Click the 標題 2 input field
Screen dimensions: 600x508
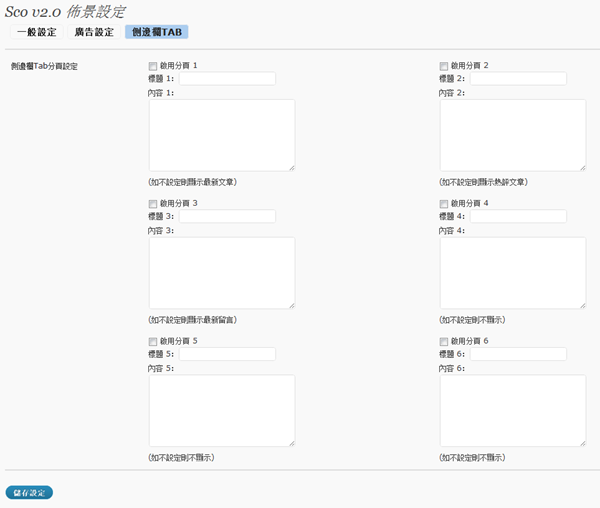click(518, 78)
